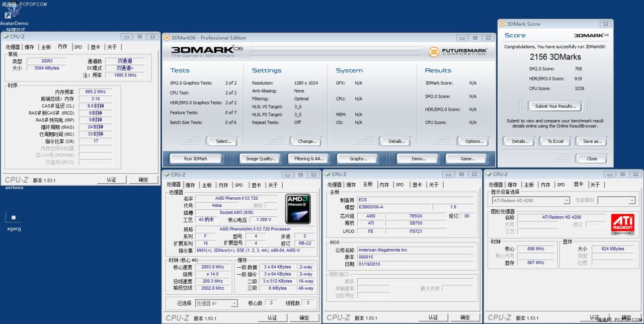644x324 pixels.
Task: Click the 3584 MBytes memory size value
Action: (46, 68)
